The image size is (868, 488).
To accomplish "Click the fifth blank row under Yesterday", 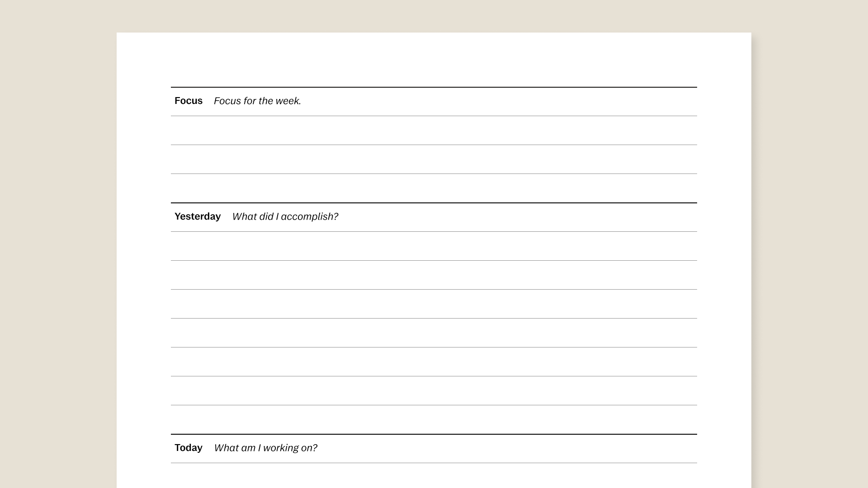I will coord(434,362).
